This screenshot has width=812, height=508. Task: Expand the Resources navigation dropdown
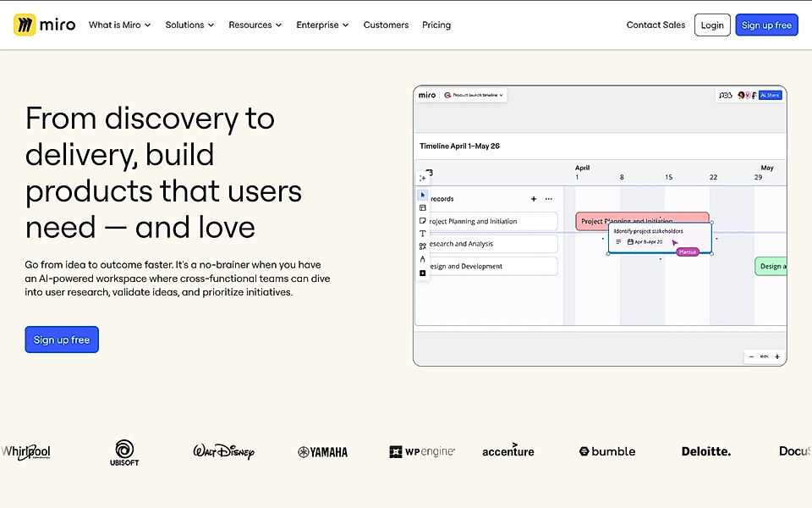click(x=255, y=25)
